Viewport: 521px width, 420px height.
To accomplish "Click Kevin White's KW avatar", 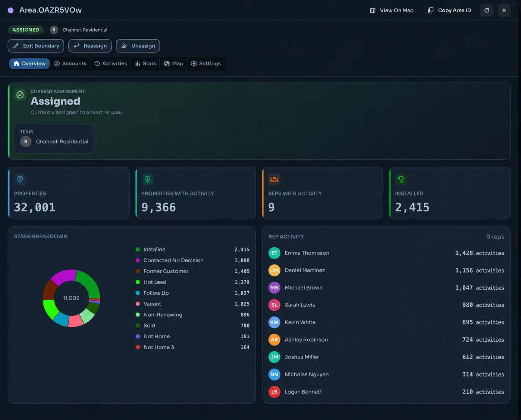I will pos(274,322).
